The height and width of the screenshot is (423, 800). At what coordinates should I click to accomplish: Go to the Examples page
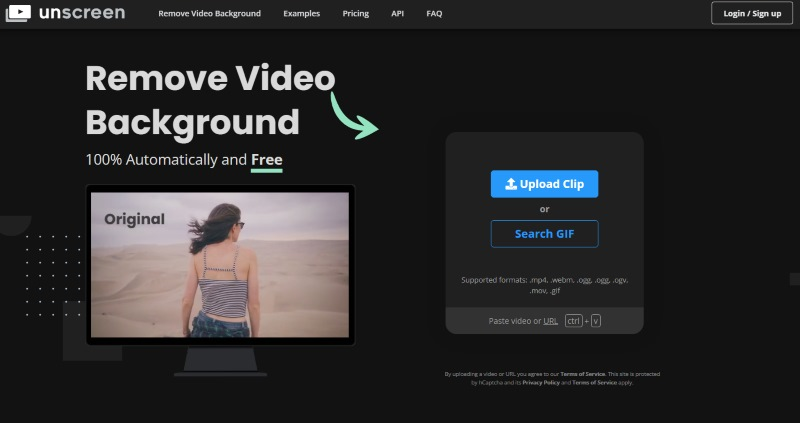[x=302, y=14]
